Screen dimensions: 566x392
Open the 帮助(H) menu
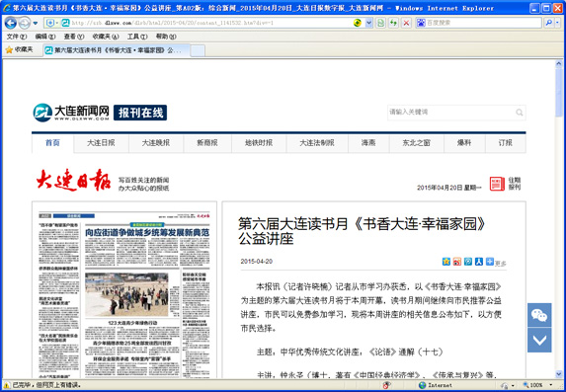coord(166,37)
